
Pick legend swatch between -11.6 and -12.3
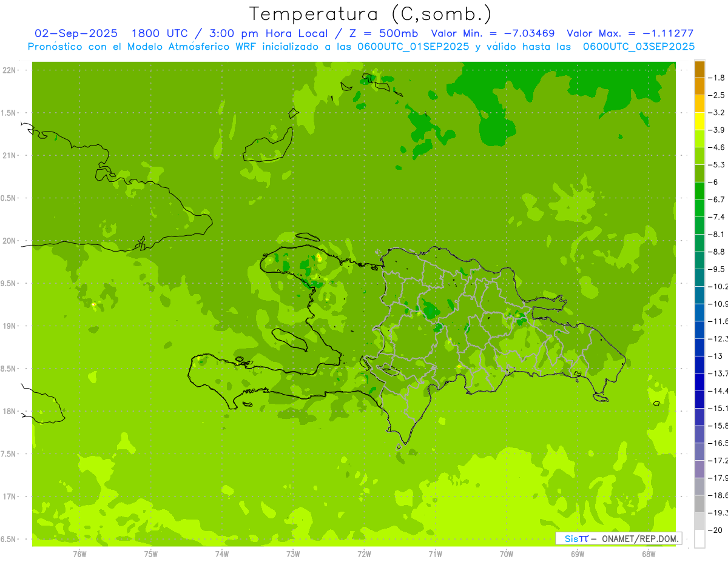[699, 329]
